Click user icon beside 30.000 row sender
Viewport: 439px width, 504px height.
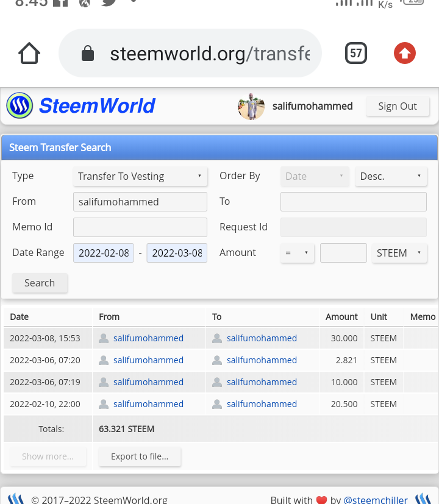(x=104, y=338)
